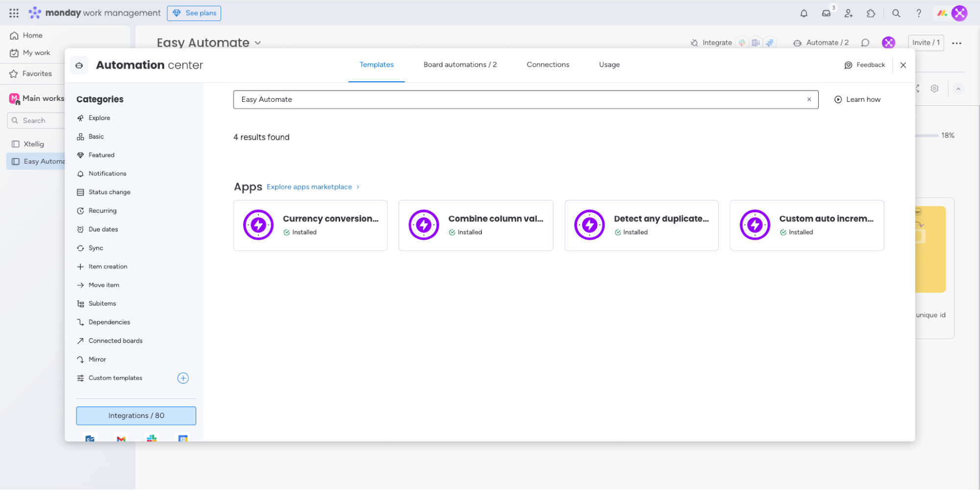Open the Gmail integration icon
Image resolution: width=980 pixels, height=490 pixels.
click(121, 438)
